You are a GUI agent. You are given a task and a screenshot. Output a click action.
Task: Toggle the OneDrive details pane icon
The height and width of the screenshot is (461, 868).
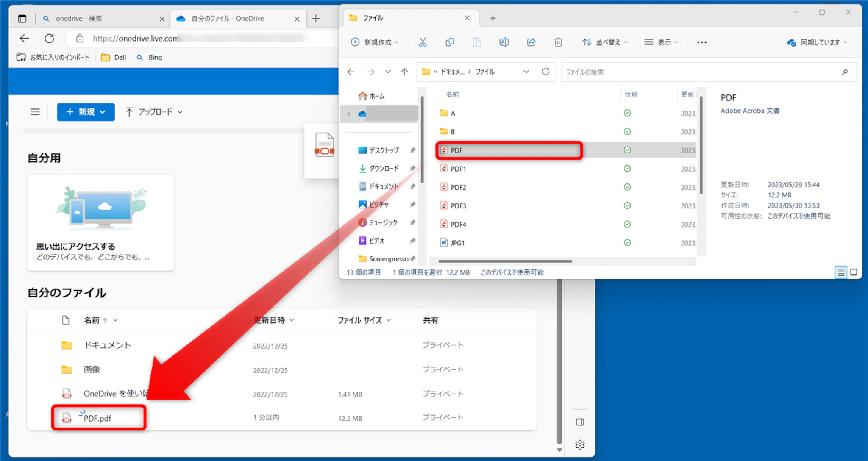click(x=580, y=422)
